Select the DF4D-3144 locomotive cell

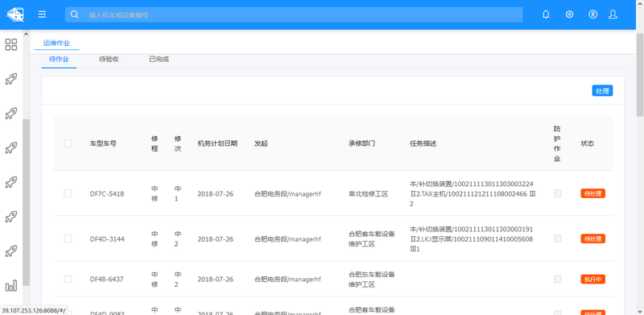point(107,239)
